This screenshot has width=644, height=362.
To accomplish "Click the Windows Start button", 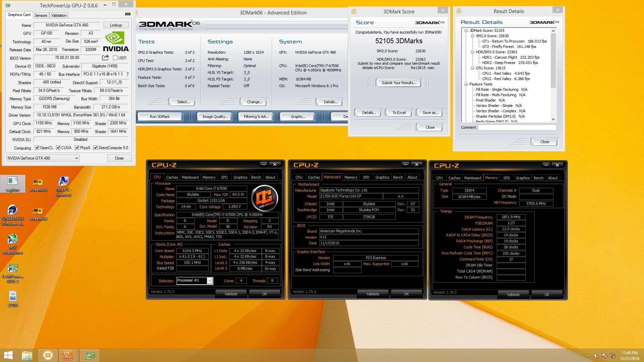I will (8, 355).
